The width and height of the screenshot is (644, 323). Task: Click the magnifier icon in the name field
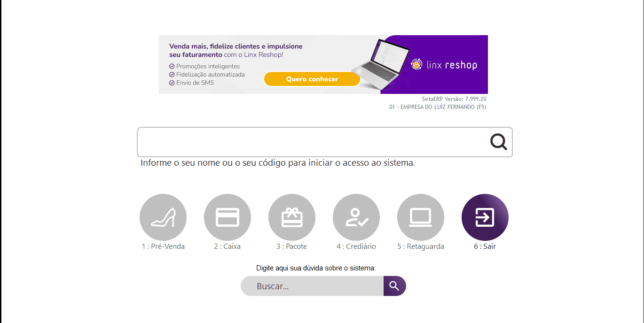[x=498, y=142]
